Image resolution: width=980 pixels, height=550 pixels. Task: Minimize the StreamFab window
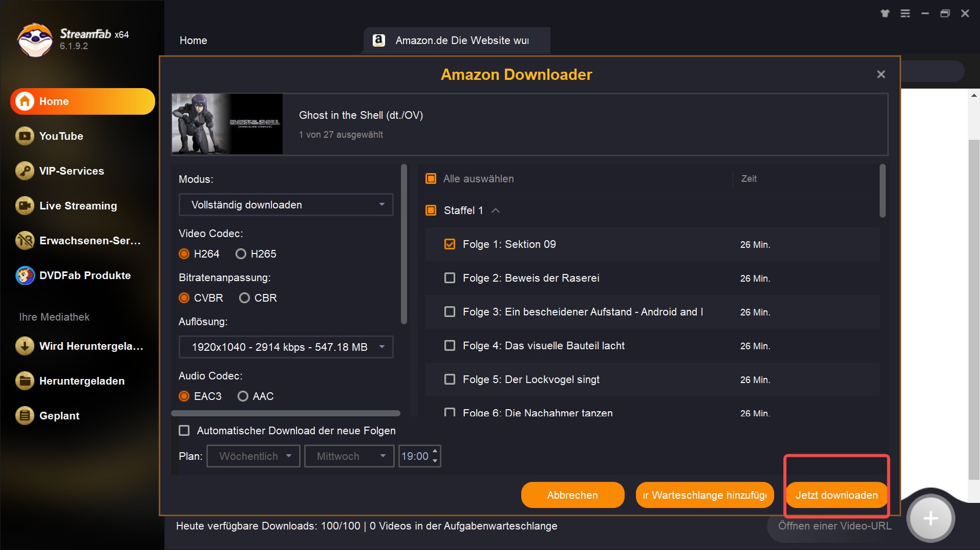(925, 14)
